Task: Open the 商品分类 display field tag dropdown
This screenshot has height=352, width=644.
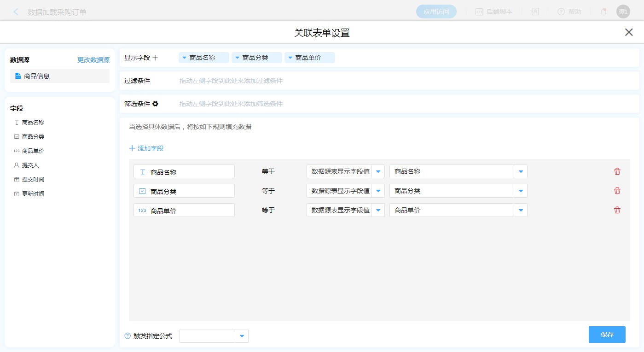Action: [238, 58]
